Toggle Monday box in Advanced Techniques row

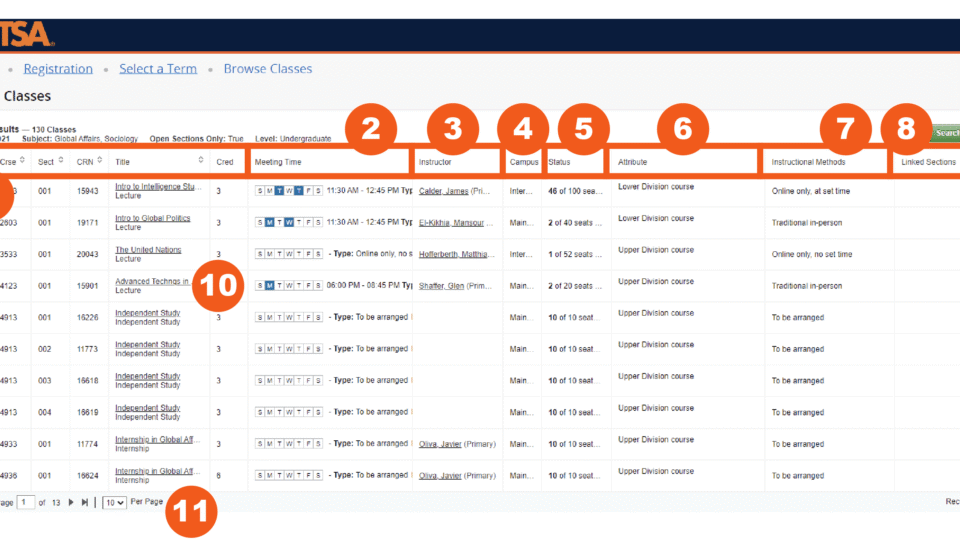click(x=269, y=286)
